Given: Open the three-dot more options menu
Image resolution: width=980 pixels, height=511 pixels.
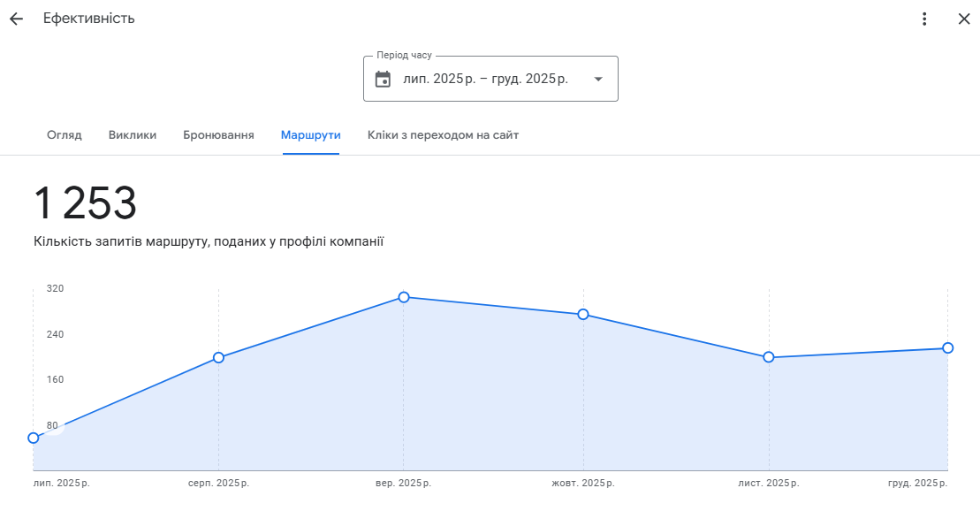Looking at the screenshot, I should pos(924,19).
